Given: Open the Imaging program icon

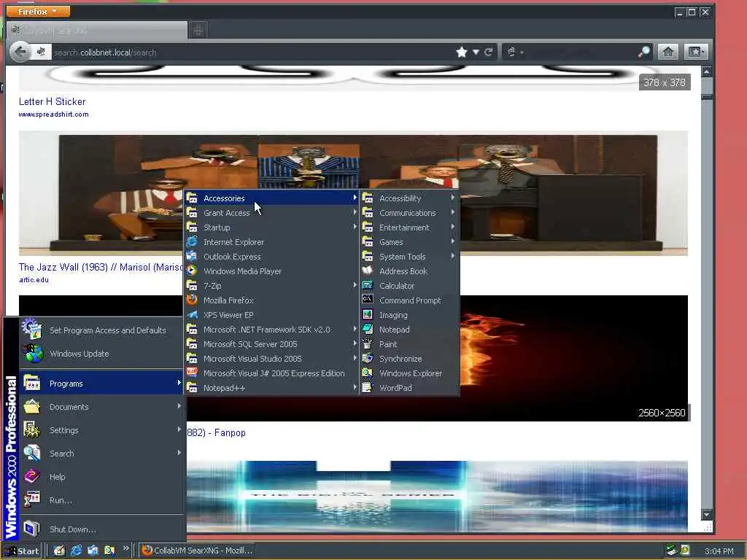Looking at the screenshot, I should [x=368, y=314].
